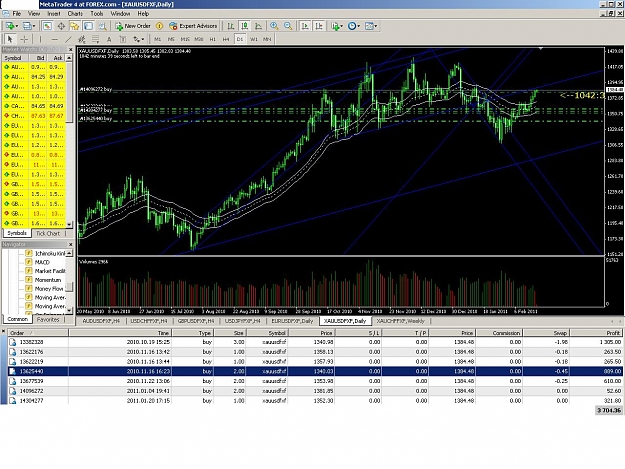
Task: Launch MetaEditor with the yellow diamond icon
Action: (159, 26)
